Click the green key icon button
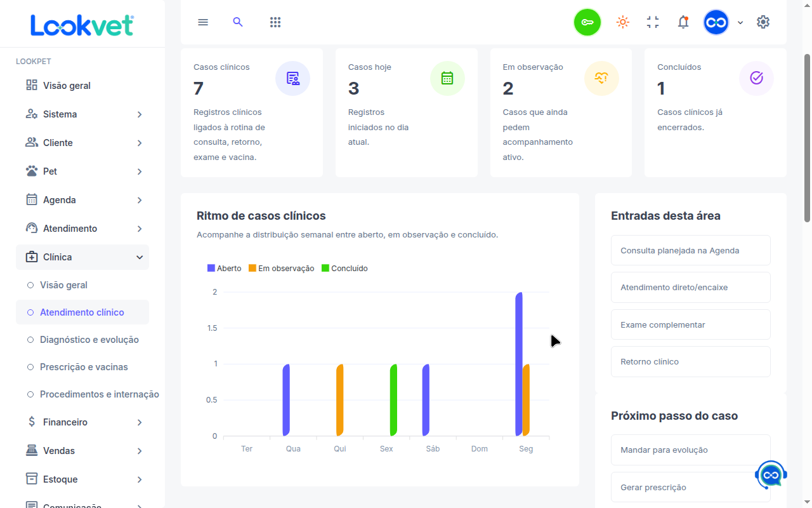 (587, 22)
